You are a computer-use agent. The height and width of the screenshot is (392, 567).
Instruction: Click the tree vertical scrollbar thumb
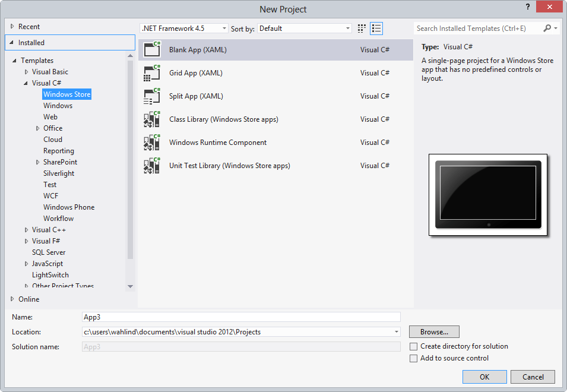pos(130,160)
